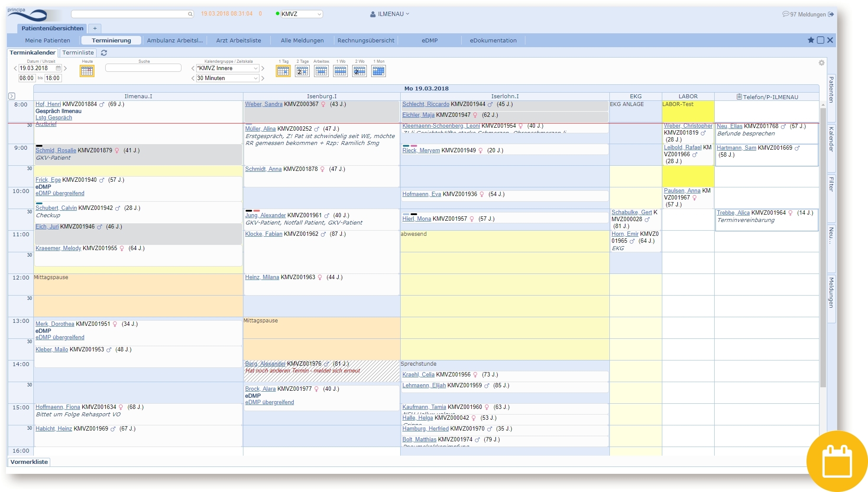
Task: Switch to the Terminliste tab
Action: (78, 53)
